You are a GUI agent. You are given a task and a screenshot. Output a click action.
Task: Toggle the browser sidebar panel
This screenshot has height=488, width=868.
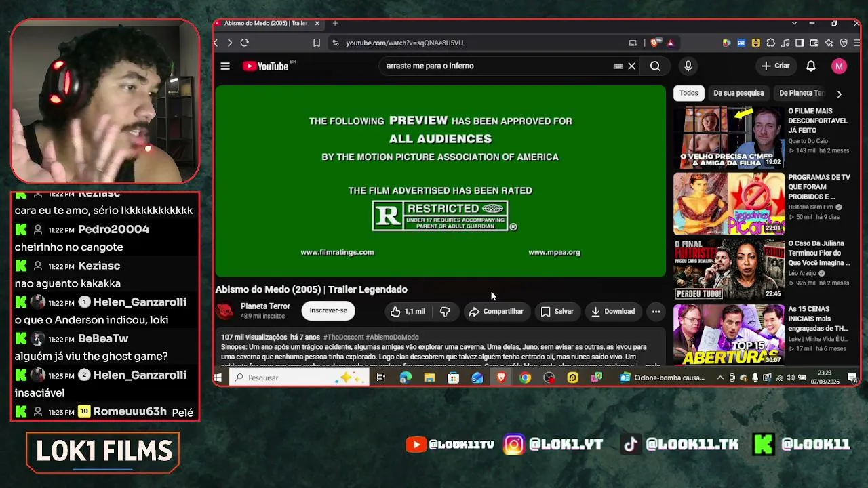coord(800,43)
